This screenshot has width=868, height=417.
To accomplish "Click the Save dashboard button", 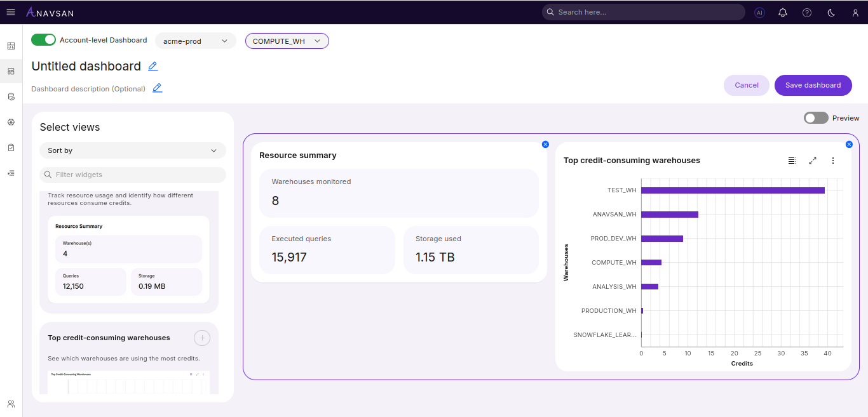I will pyautogui.click(x=813, y=85).
